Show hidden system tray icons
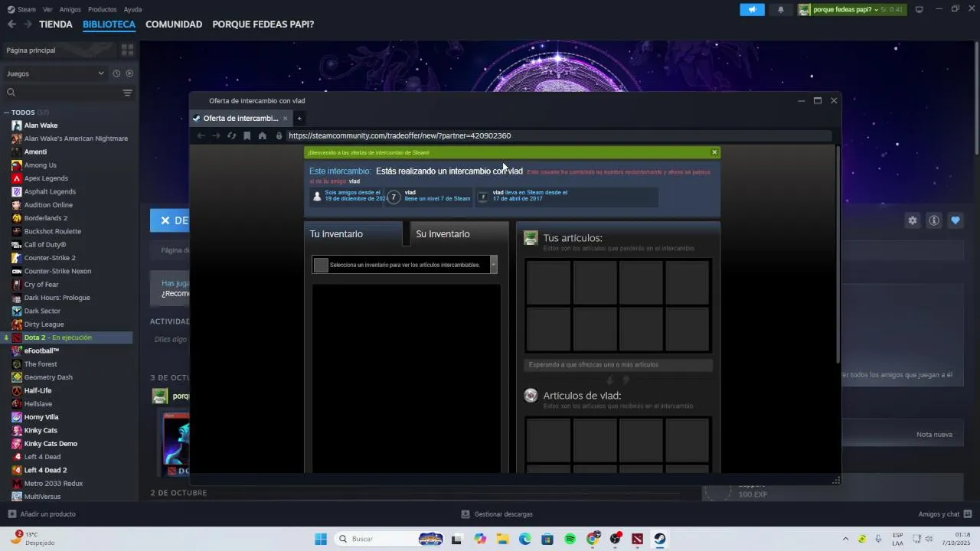The height and width of the screenshot is (551, 980). coord(845,539)
